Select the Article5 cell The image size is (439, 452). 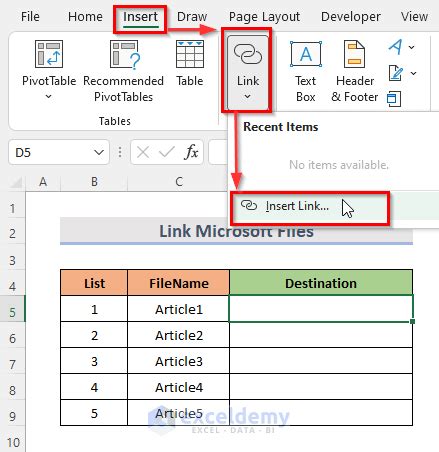click(x=178, y=413)
